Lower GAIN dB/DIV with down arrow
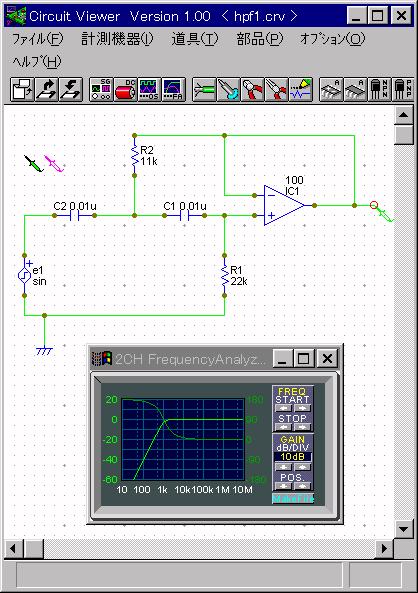Screen dimensions: 418x593 (x=283, y=467)
